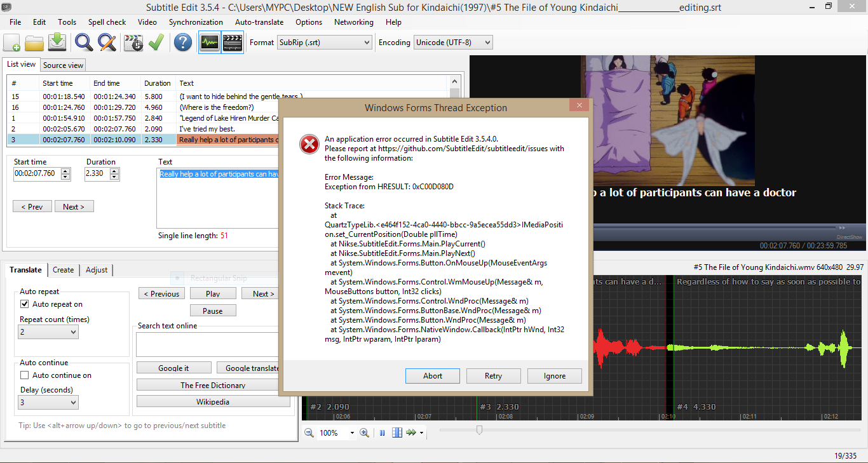Switch to the Source view tab
Image resolution: width=868 pixels, height=463 pixels.
click(x=62, y=64)
